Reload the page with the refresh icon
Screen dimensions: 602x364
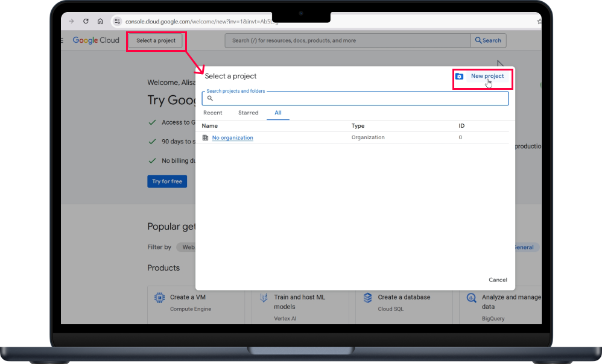point(86,22)
